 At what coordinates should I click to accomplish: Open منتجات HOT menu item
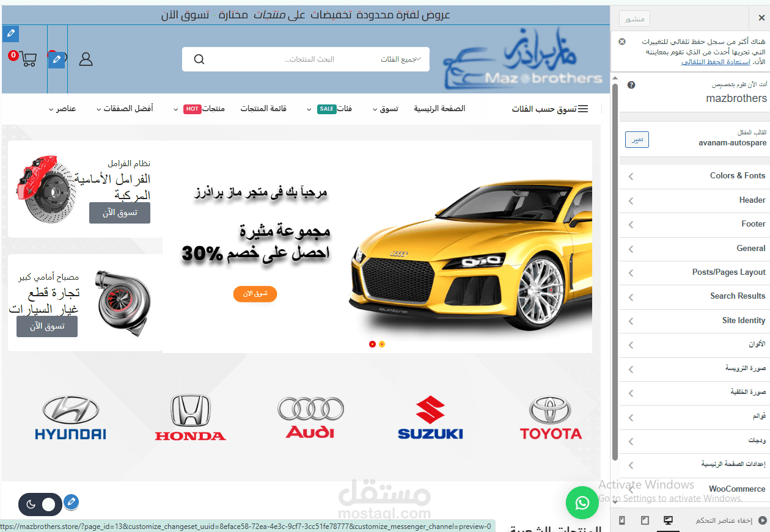[199, 109]
